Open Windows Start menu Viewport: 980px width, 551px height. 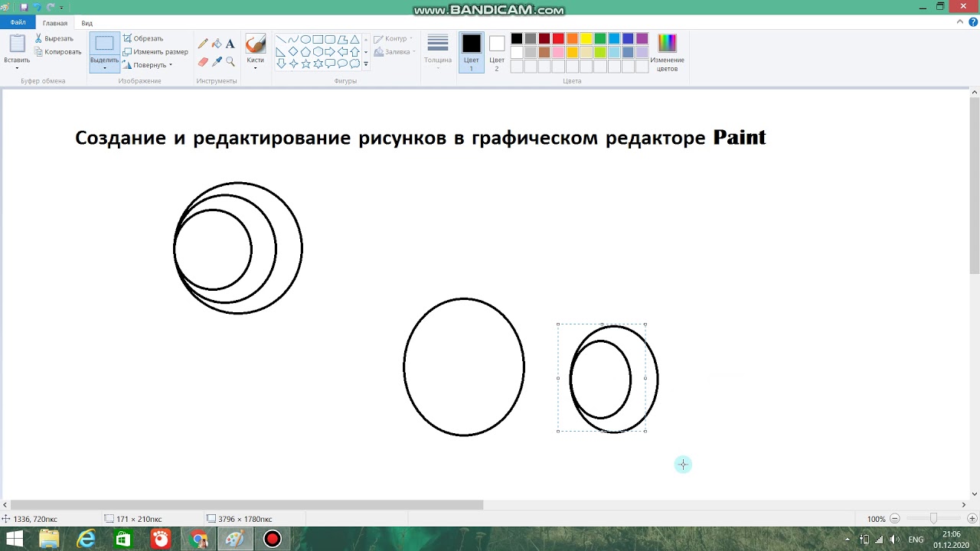pyautogui.click(x=15, y=540)
